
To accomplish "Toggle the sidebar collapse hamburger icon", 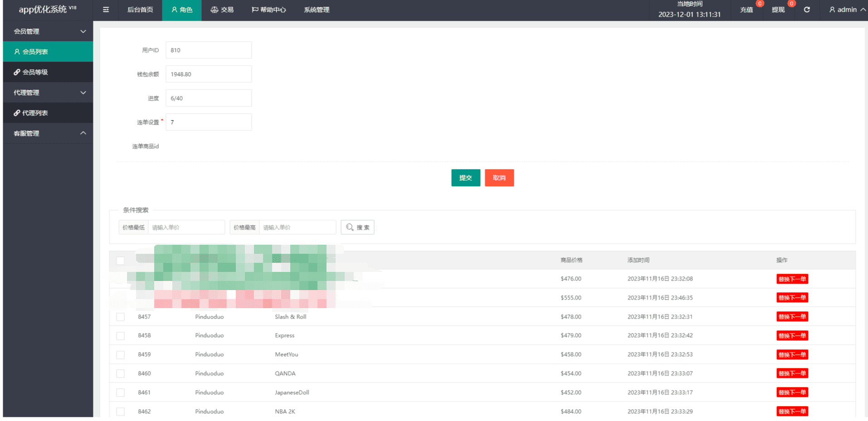I will [106, 10].
